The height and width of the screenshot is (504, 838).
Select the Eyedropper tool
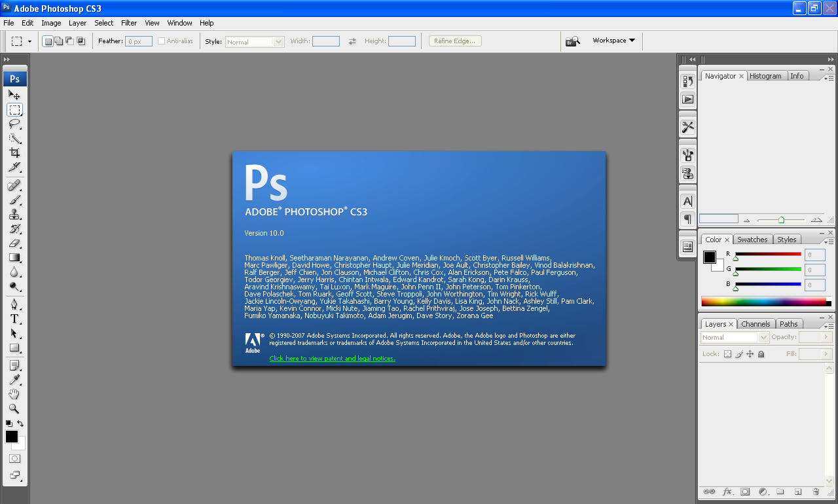14,380
